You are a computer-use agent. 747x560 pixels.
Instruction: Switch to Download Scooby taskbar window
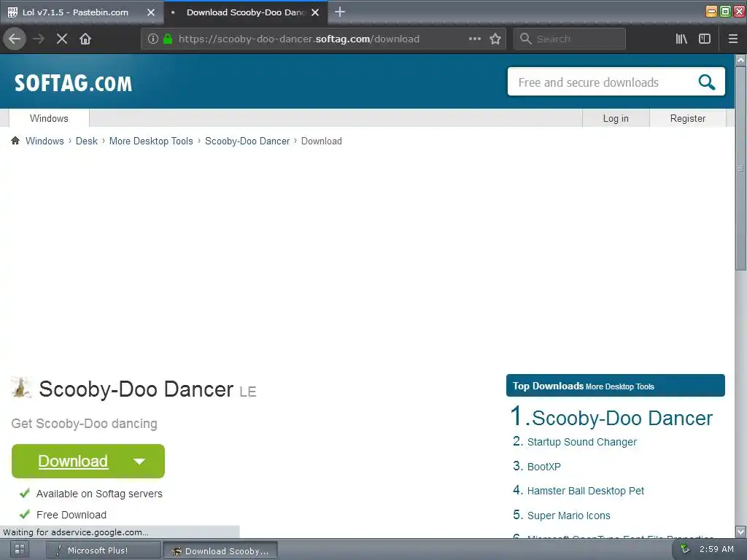pyautogui.click(x=220, y=551)
